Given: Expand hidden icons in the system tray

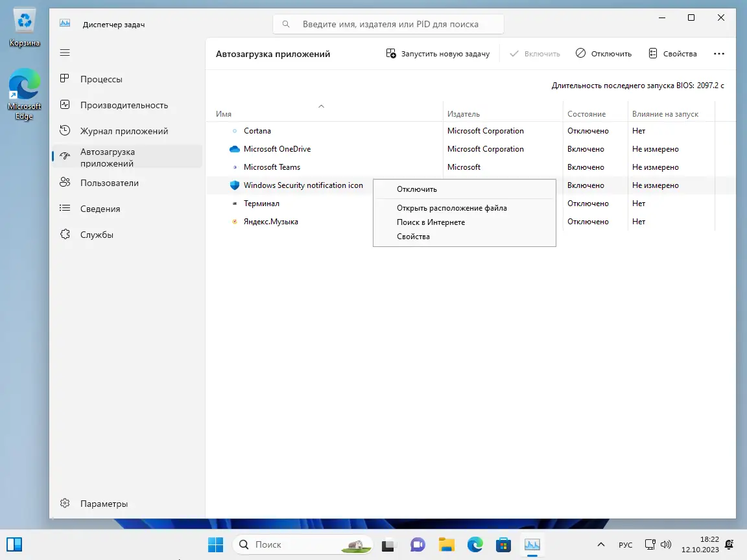Looking at the screenshot, I should (x=600, y=544).
